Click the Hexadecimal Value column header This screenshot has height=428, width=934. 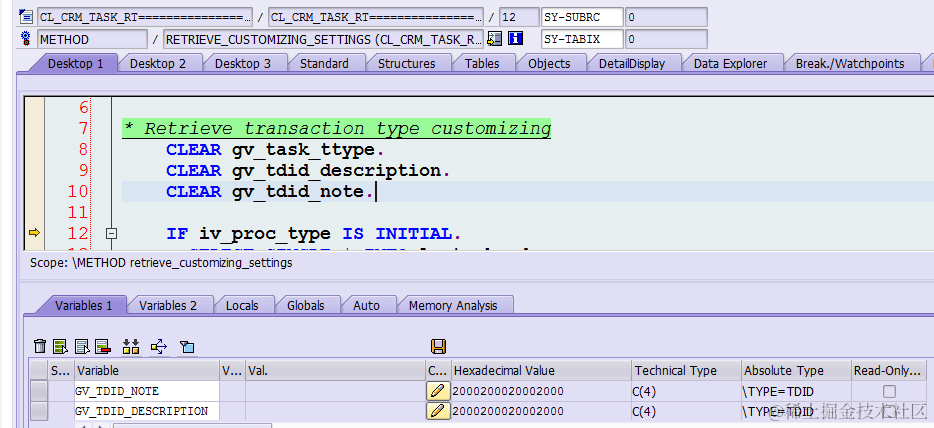tap(541, 370)
